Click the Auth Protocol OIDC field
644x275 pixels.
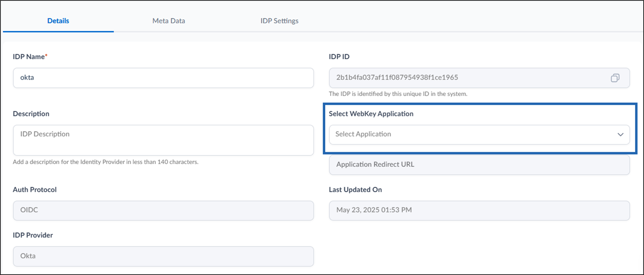163,210
